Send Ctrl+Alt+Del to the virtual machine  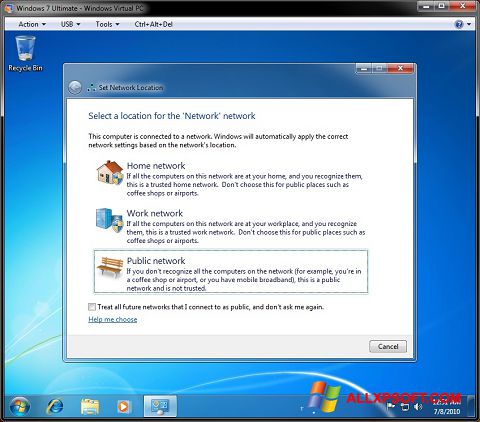pos(153,24)
